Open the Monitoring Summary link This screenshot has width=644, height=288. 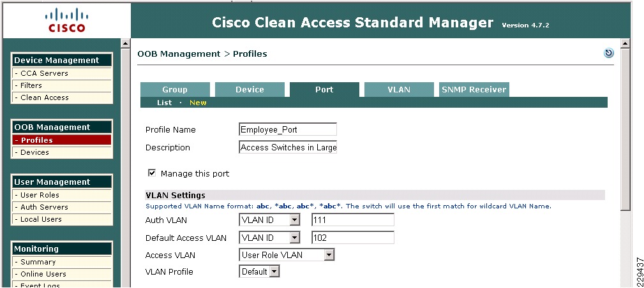(x=62, y=262)
